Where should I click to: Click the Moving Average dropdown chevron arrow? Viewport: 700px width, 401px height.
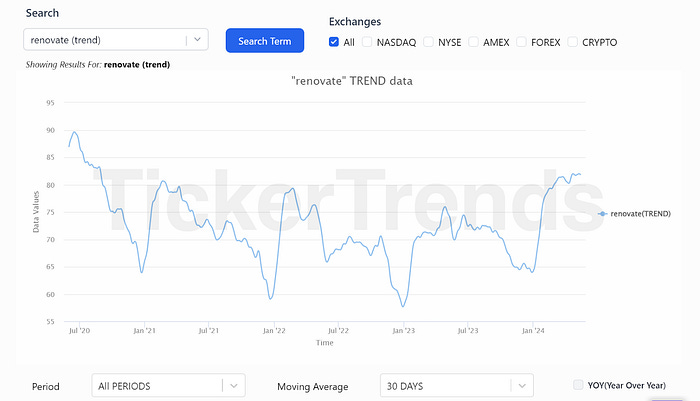point(522,386)
